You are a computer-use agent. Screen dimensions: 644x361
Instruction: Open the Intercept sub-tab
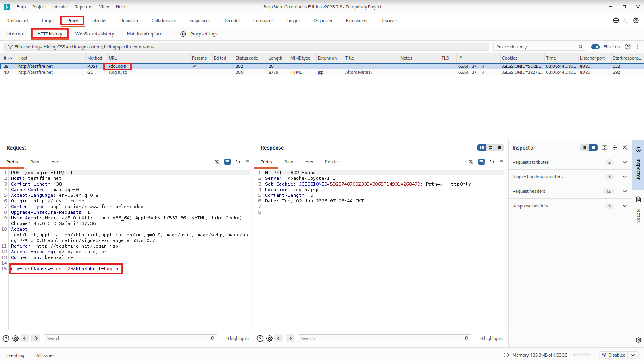(15, 34)
